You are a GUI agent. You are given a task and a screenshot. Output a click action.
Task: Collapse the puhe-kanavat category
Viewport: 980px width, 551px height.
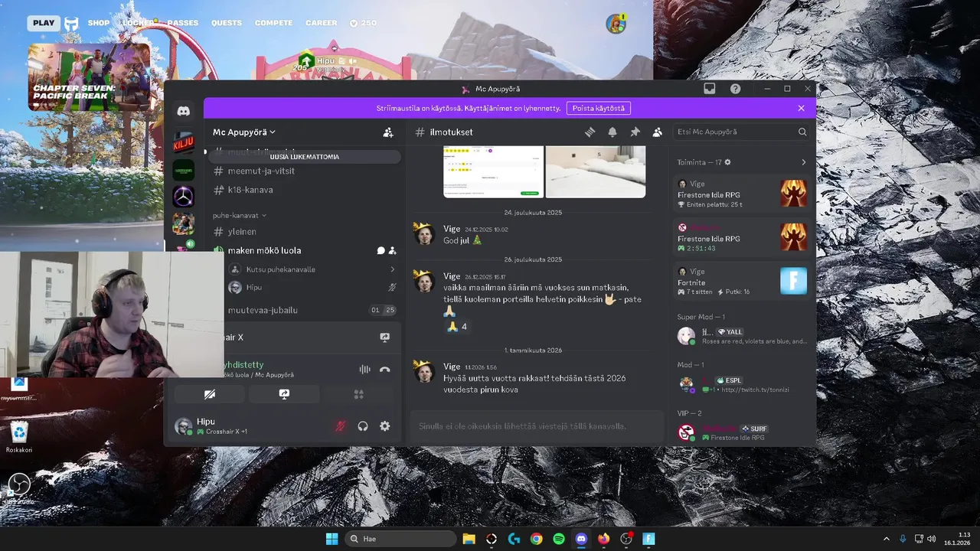(239, 216)
